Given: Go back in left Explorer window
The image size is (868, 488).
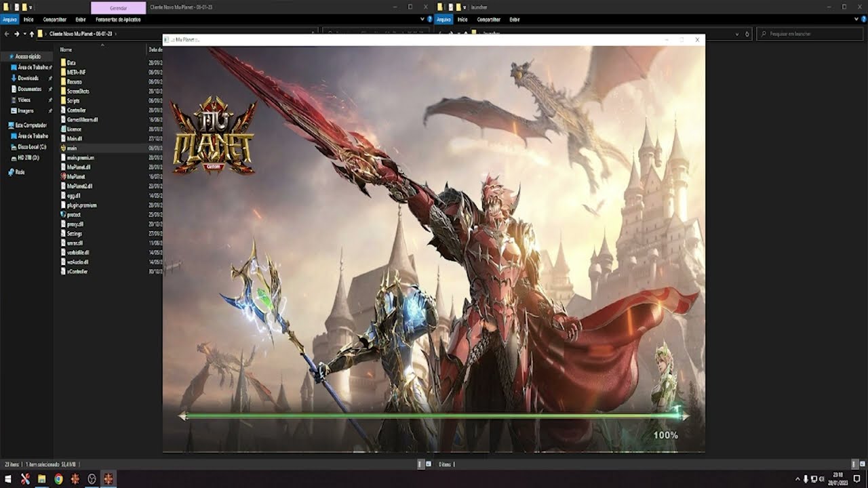Looking at the screenshot, I should pyautogui.click(x=7, y=33).
